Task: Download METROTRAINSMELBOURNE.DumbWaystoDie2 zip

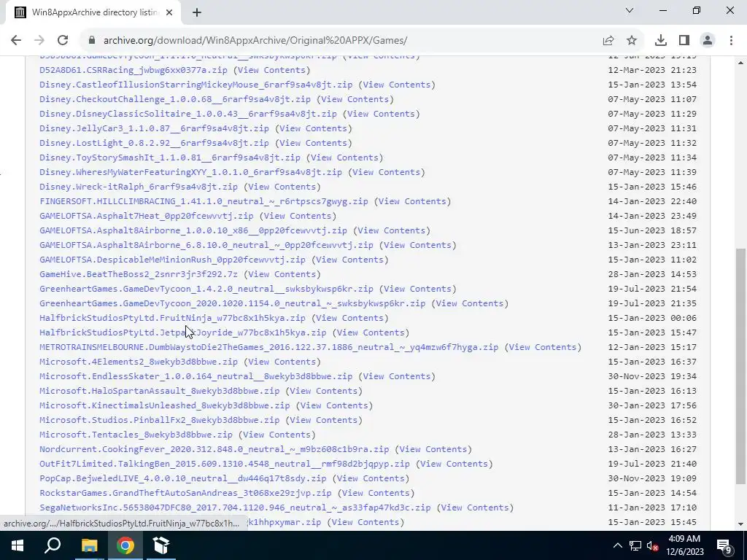Action: 268,347
